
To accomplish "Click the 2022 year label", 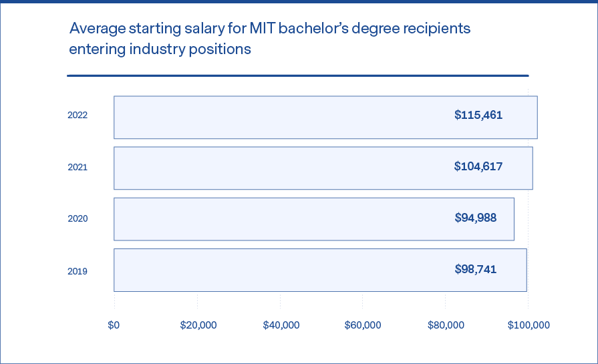I will 78,115.
